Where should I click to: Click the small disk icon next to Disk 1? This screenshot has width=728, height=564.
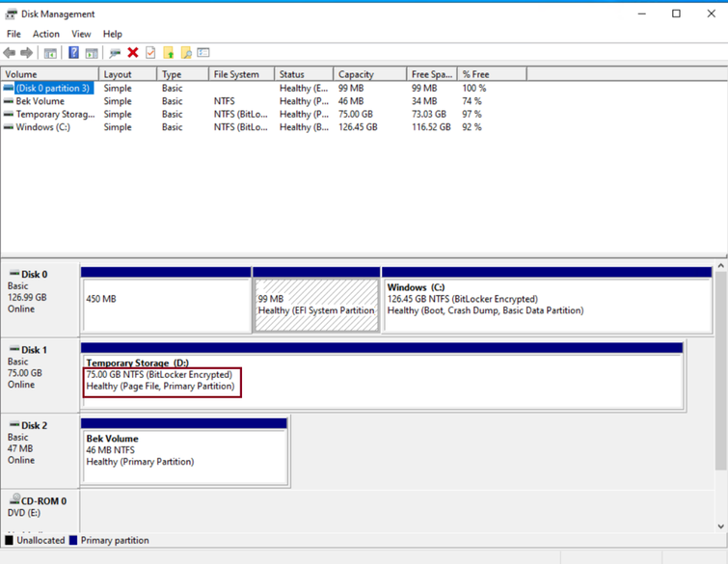pyautogui.click(x=14, y=349)
